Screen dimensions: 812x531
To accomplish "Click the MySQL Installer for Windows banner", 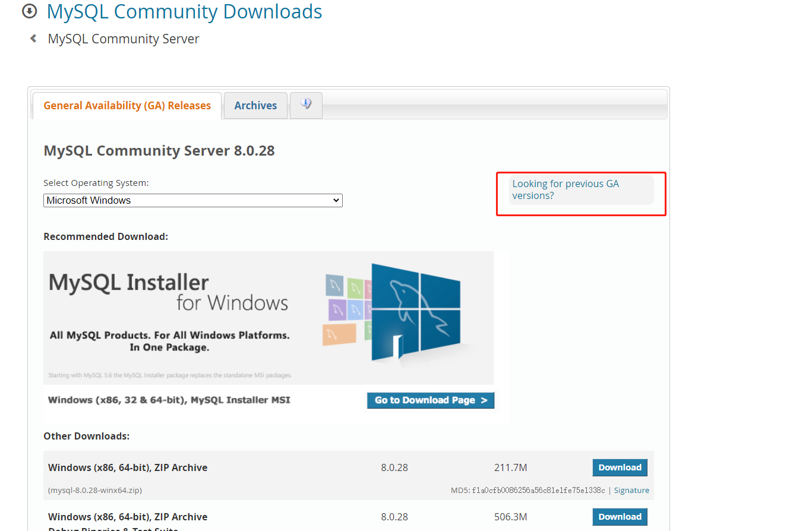I will coord(268,318).
